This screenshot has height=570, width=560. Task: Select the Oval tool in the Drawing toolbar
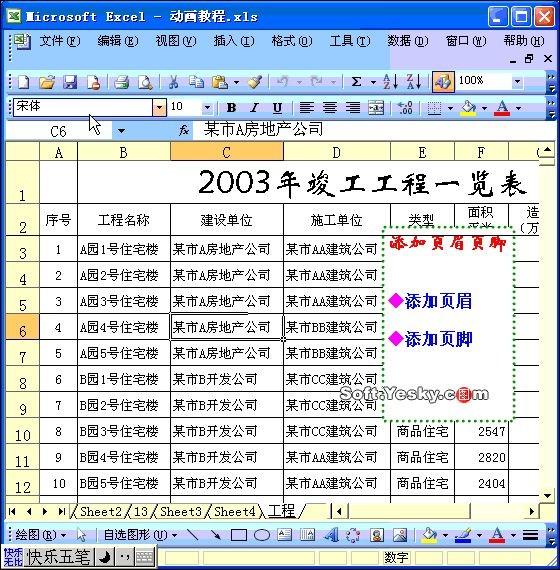[x=262, y=535]
